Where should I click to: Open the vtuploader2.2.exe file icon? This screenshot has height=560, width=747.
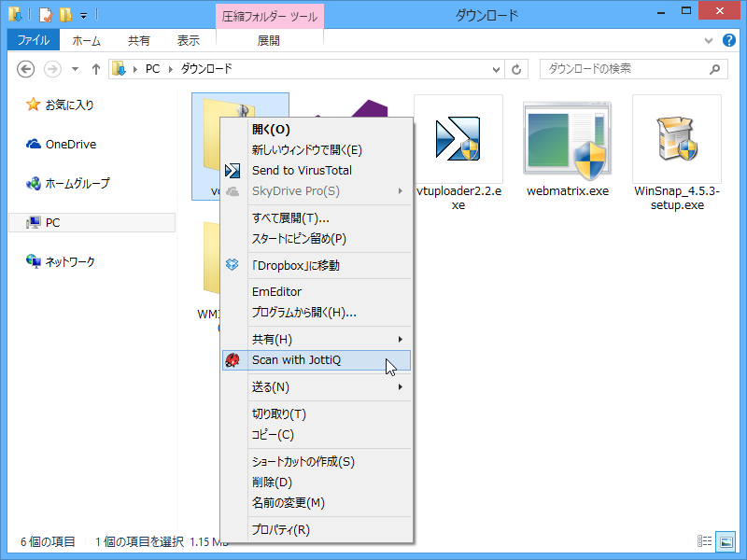(x=458, y=138)
